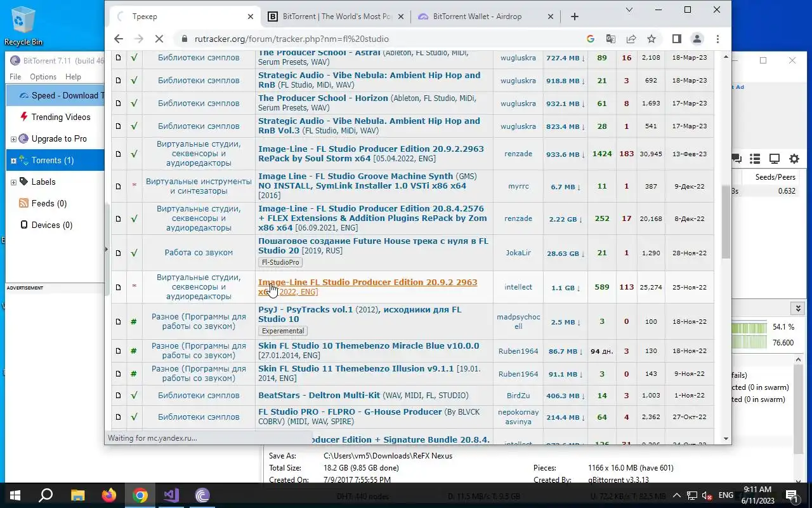Download the 28.63 GB torrent link
Viewport: 812px width, 508px height.
(x=566, y=253)
